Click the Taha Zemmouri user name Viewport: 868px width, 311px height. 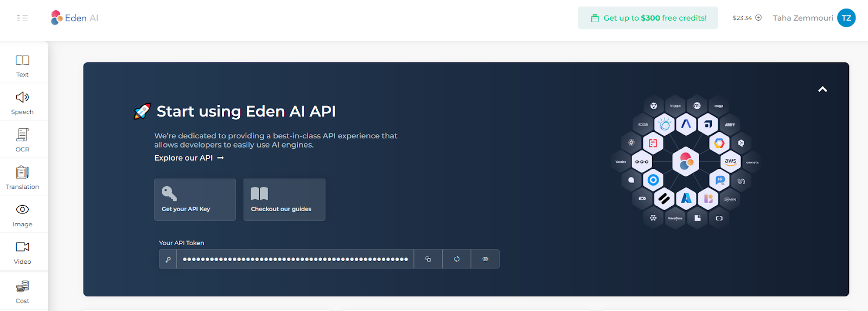coord(803,18)
